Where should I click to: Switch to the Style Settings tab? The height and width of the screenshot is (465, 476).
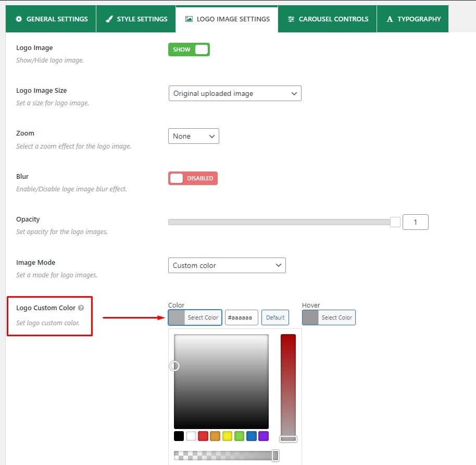[136, 19]
